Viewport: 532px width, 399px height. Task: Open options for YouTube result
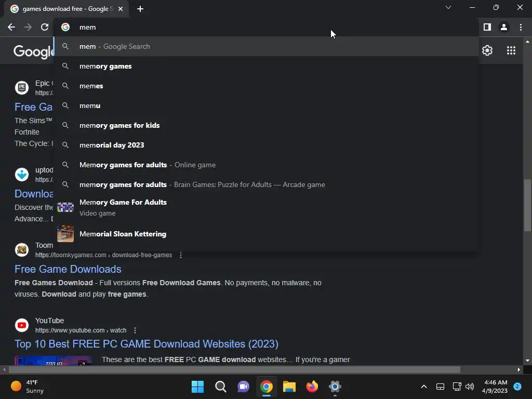pos(135,330)
